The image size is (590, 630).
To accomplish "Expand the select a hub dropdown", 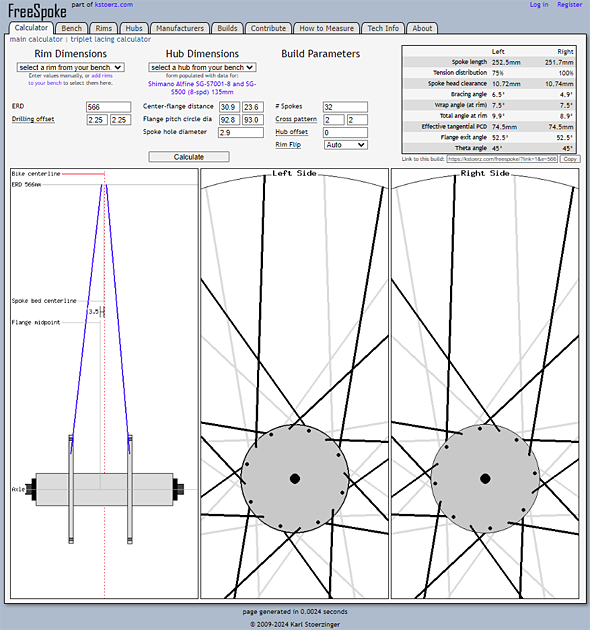I will tap(202, 67).
